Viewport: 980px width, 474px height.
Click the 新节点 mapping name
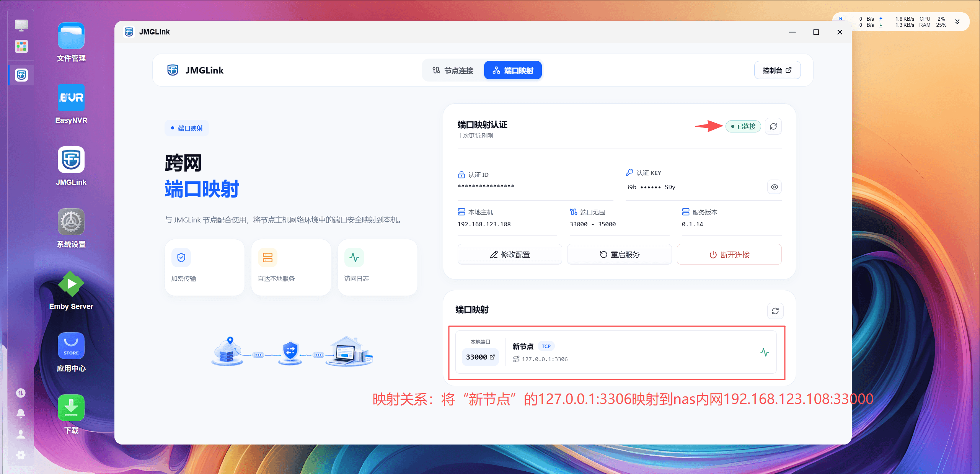coord(523,347)
